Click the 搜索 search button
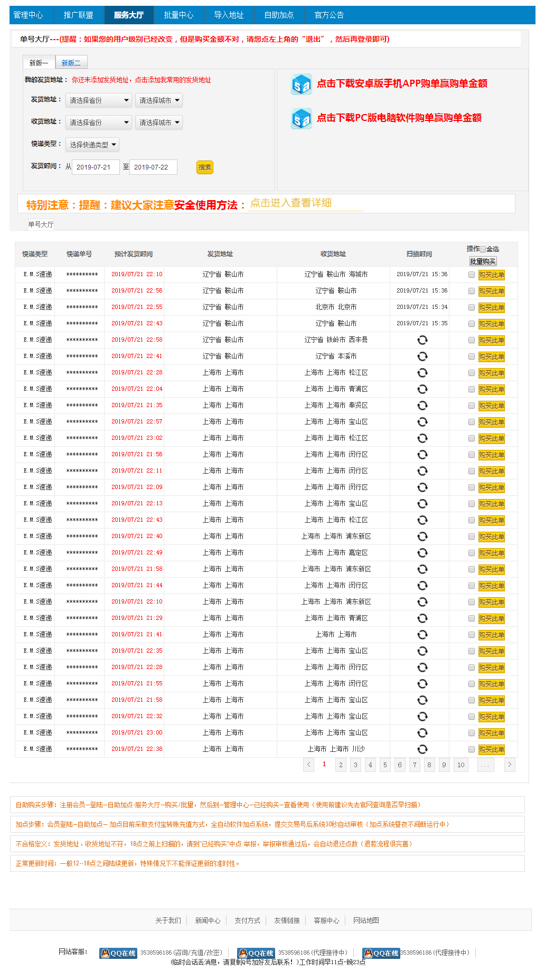This screenshot has width=545, height=980. coord(205,167)
